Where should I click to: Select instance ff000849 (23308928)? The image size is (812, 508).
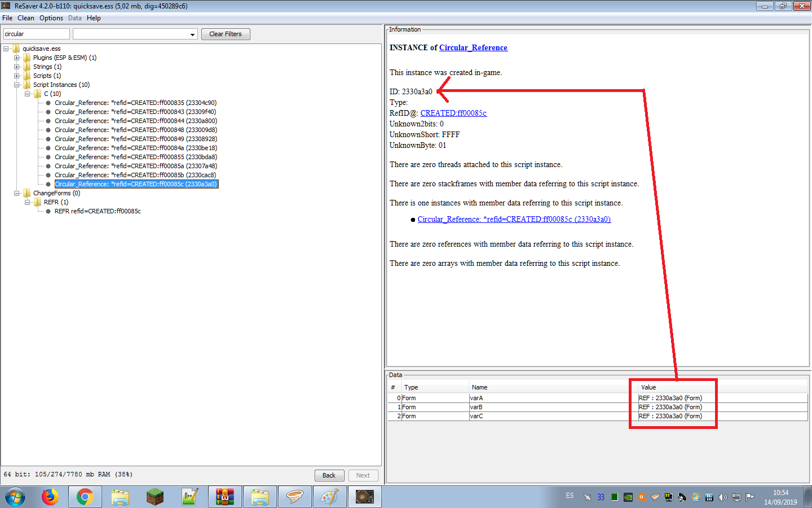(x=136, y=139)
